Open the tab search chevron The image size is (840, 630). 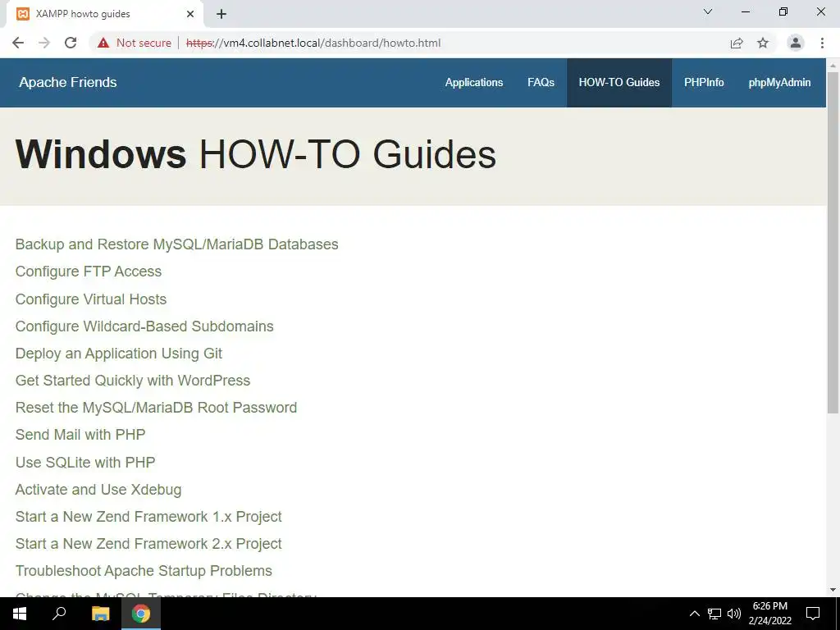tap(708, 11)
